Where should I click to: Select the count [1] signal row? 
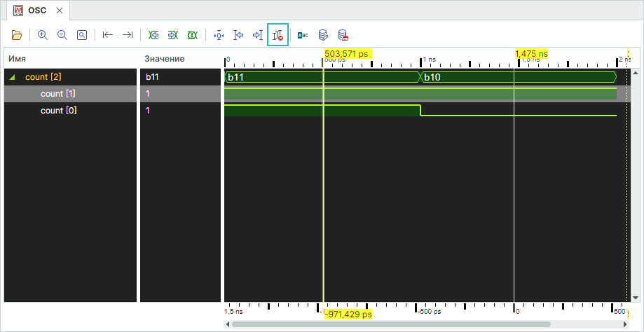tap(58, 94)
